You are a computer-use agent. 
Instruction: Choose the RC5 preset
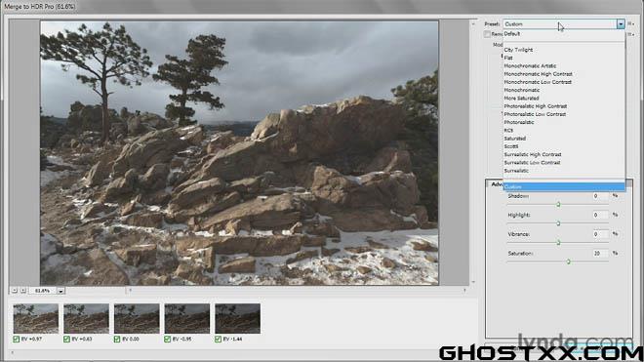tap(564, 130)
